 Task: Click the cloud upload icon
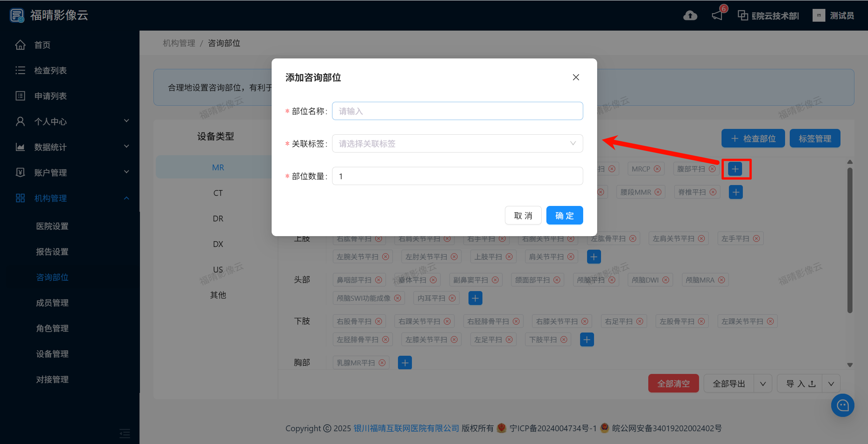690,15
